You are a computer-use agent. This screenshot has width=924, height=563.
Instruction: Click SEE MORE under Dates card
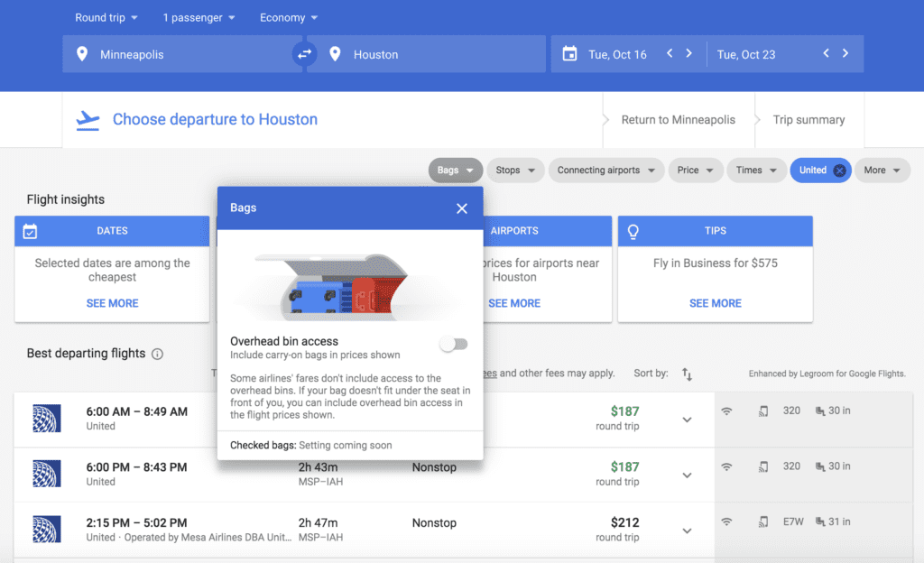point(112,303)
